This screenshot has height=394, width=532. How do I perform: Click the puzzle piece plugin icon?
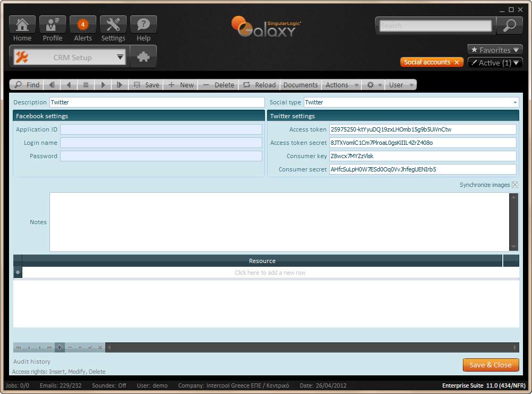pyautogui.click(x=143, y=56)
